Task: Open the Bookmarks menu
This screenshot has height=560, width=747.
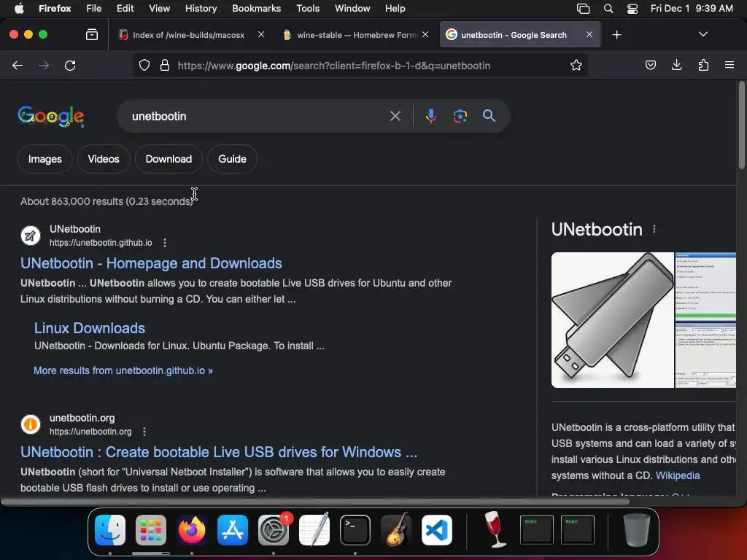Action: click(x=256, y=8)
